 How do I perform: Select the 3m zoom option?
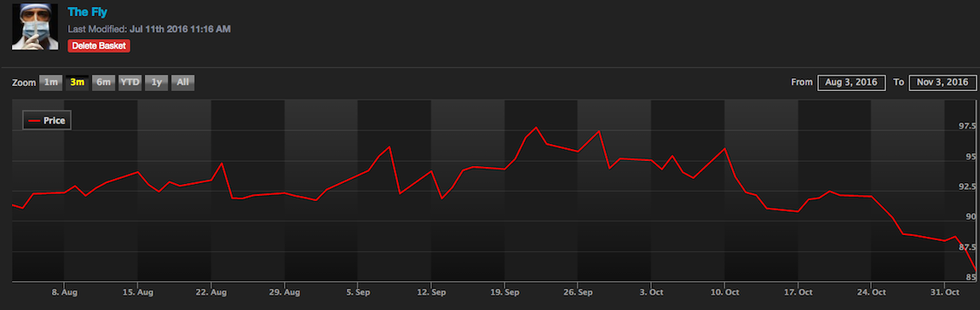[77, 83]
